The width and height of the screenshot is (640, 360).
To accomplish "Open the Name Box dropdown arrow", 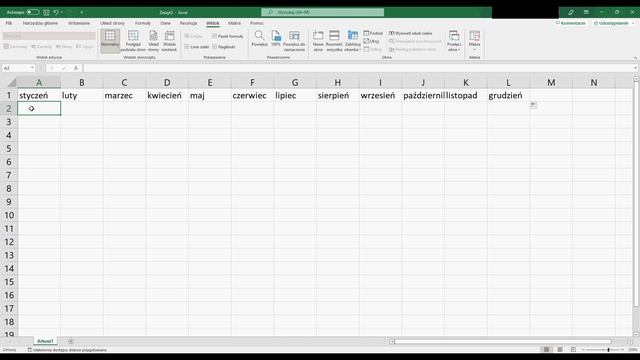I will [32, 68].
